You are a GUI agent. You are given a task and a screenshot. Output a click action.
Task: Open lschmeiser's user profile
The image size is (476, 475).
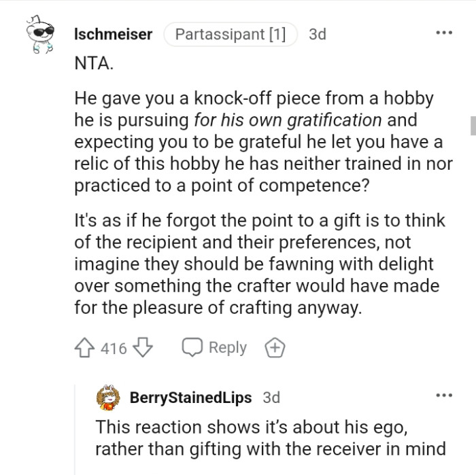[112, 33]
